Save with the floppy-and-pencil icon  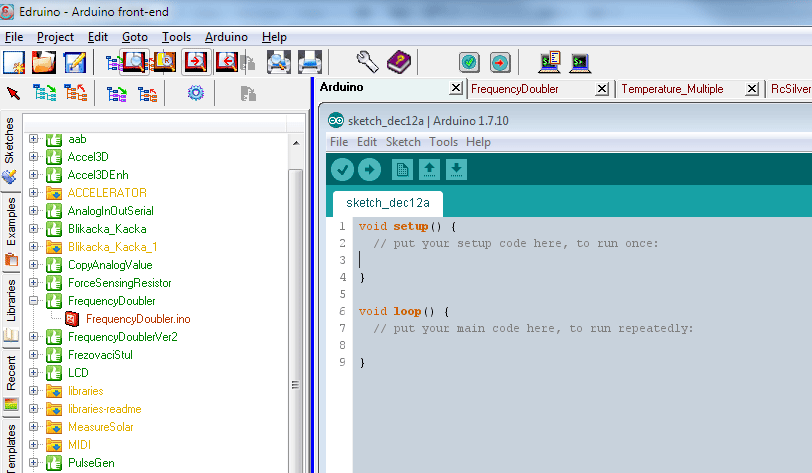75,63
